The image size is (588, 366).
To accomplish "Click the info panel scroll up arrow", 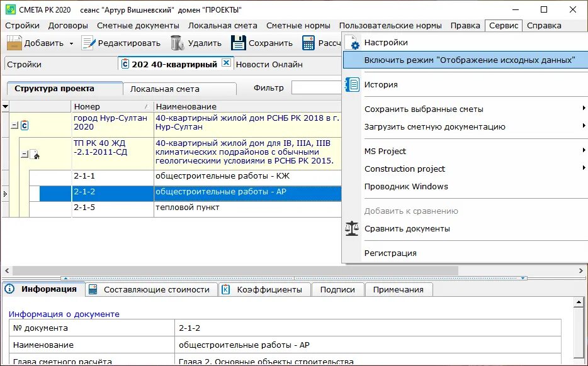I will click(x=579, y=302).
